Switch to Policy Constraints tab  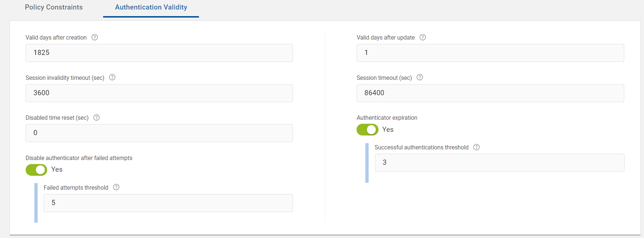(54, 7)
